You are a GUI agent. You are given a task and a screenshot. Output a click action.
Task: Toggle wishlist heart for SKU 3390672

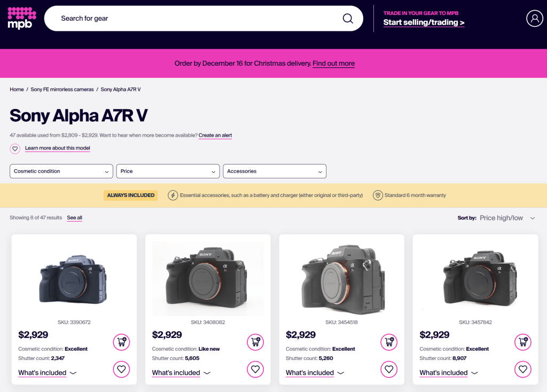coord(121,369)
